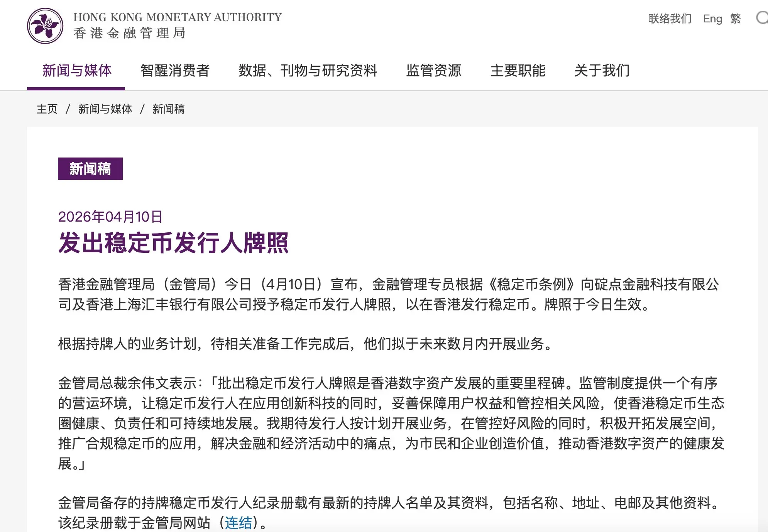Open the 智醒消费者 menu
Image resolution: width=768 pixels, height=532 pixels.
pos(175,71)
